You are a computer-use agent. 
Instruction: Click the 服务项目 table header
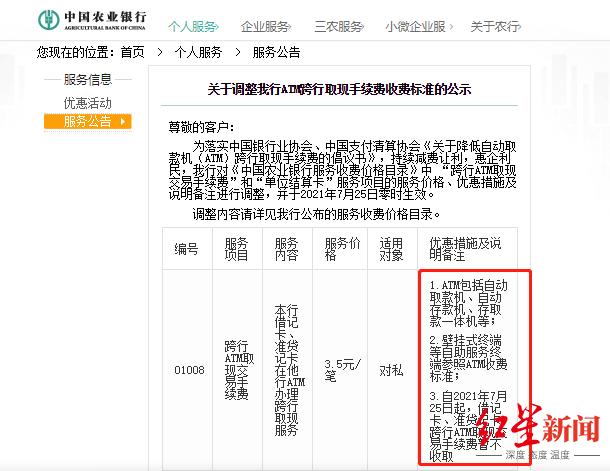237,249
